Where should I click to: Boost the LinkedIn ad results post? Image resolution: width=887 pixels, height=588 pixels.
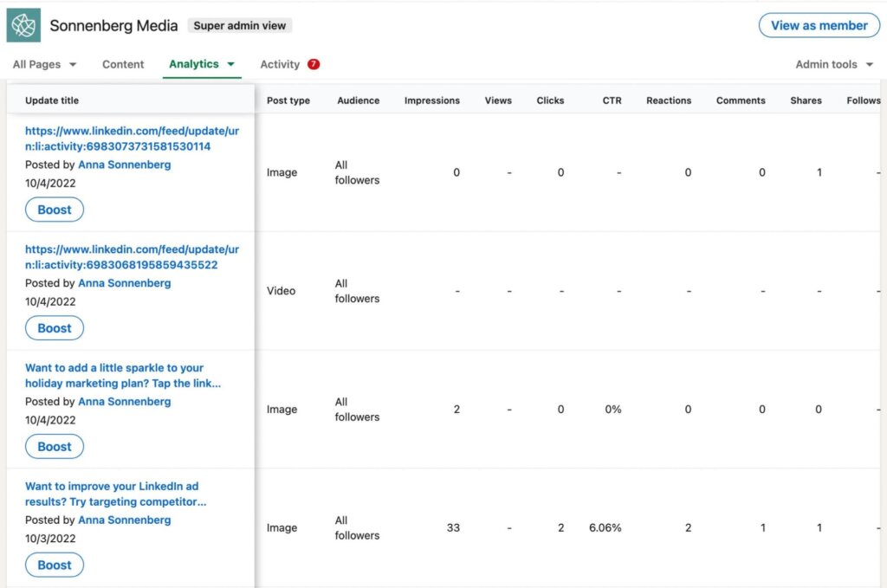tap(55, 565)
